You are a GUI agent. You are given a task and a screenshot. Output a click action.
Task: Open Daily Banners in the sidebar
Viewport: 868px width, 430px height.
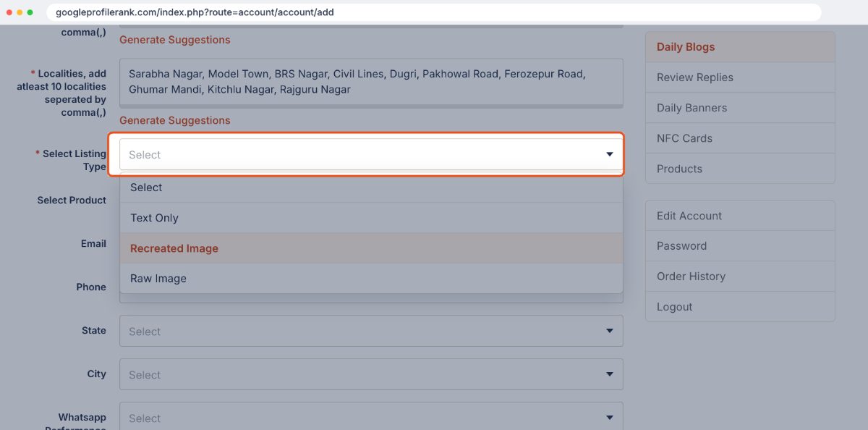click(740, 108)
